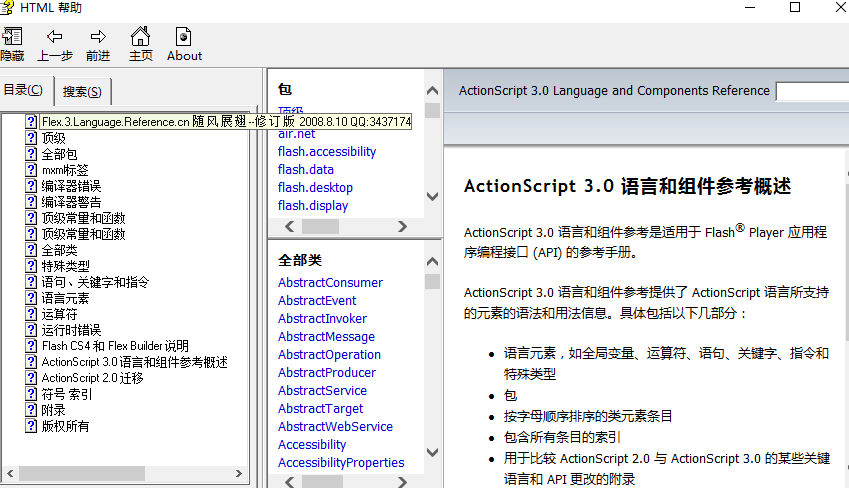Click right arrow of 包 horizontal scrollbar

tap(404, 227)
